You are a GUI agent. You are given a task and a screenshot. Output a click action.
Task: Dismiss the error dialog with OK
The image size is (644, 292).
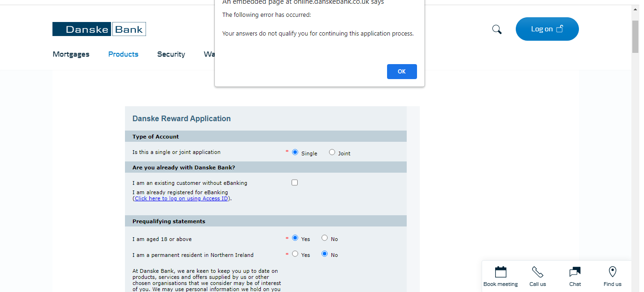[402, 72]
